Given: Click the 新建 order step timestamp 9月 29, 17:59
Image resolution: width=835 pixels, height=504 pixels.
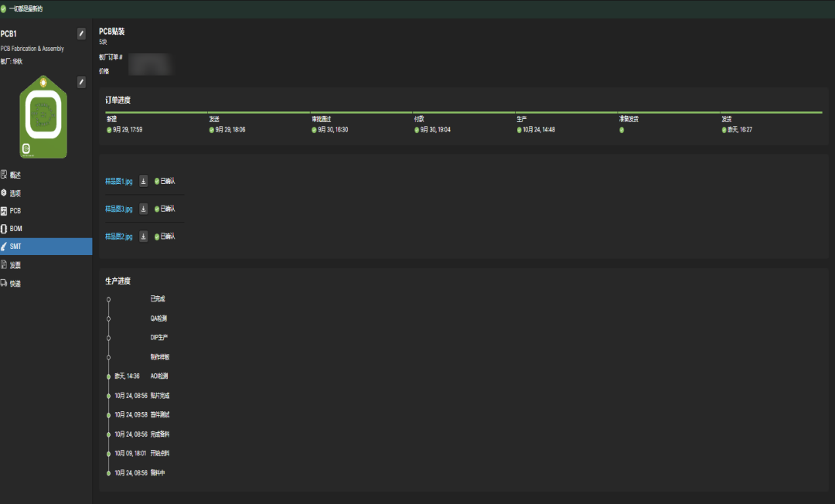Looking at the screenshot, I should pyautogui.click(x=128, y=130).
